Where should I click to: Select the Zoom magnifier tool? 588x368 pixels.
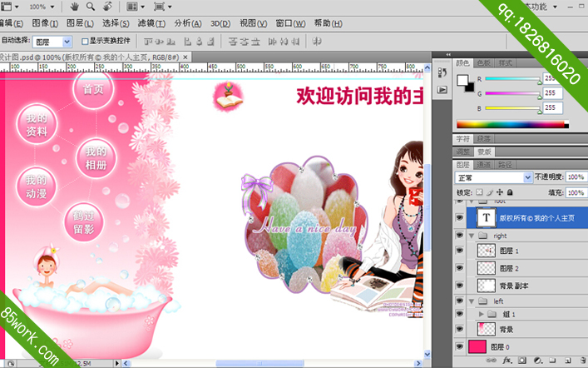[91, 7]
